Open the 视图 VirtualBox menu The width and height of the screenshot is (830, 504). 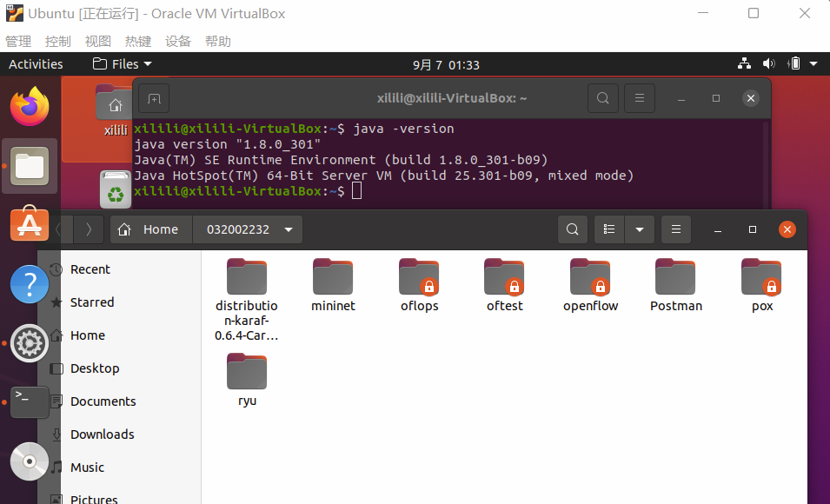click(98, 42)
